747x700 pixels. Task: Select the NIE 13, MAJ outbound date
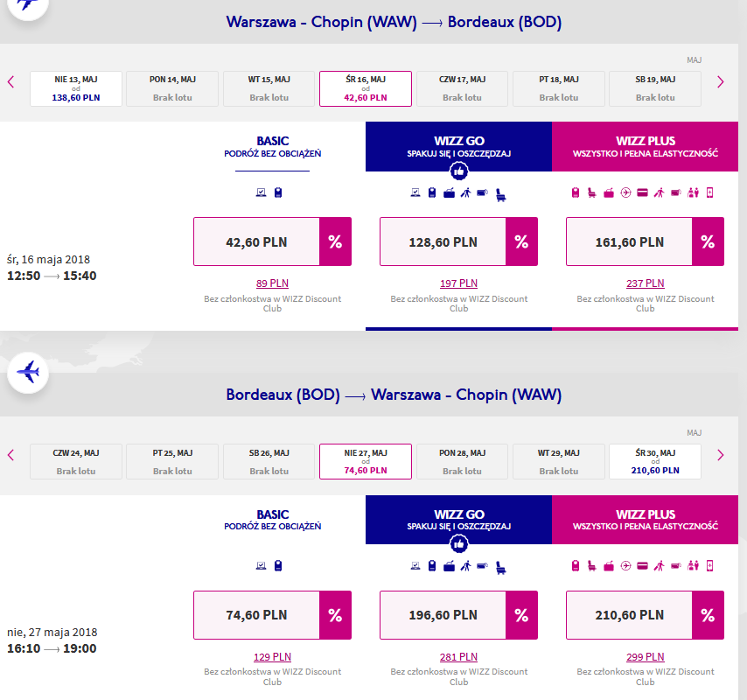point(76,88)
